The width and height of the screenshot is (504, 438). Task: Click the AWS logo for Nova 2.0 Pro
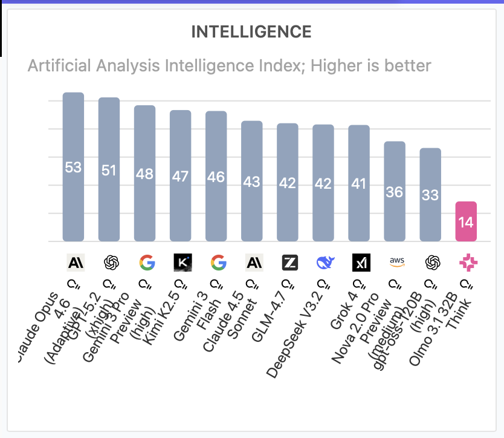pyautogui.click(x=396, y=263)
